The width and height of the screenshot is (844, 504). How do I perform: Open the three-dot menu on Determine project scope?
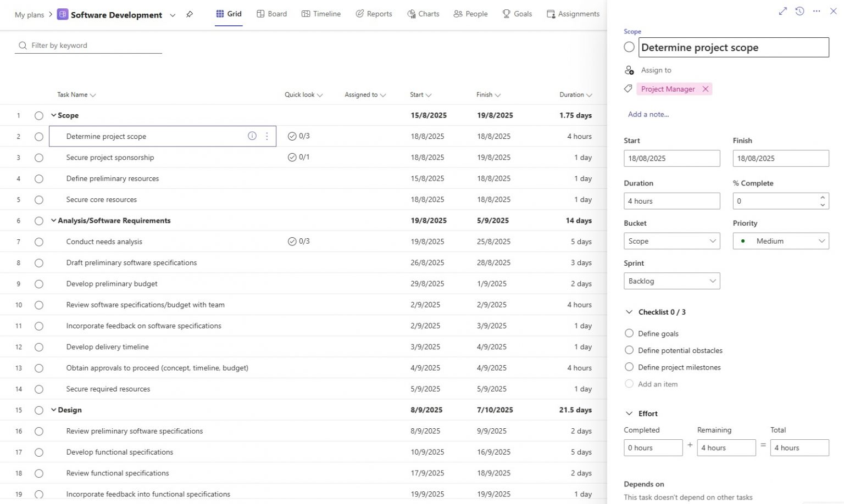click(x=267, y=136)
